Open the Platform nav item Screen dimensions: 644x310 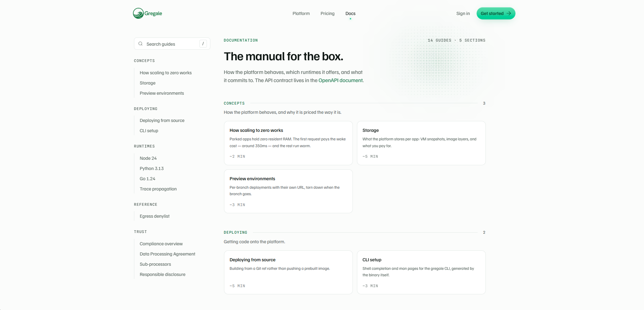[301, 14]
